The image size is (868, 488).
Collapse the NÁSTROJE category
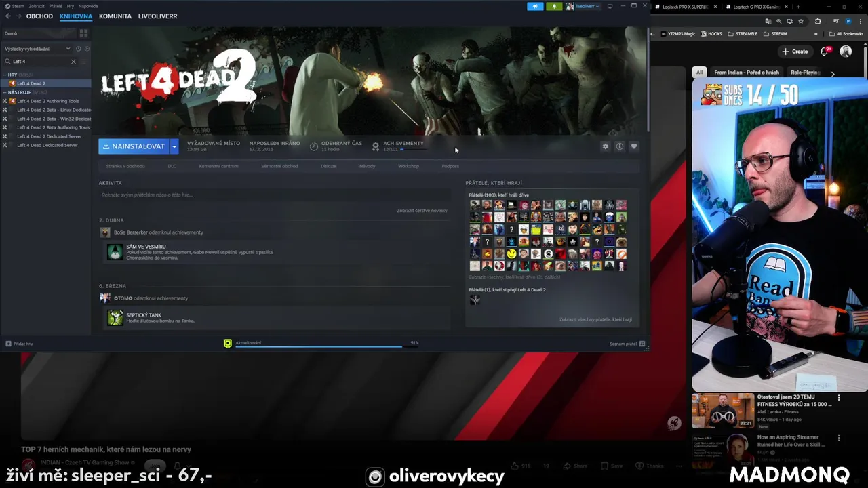pos(5,92)
